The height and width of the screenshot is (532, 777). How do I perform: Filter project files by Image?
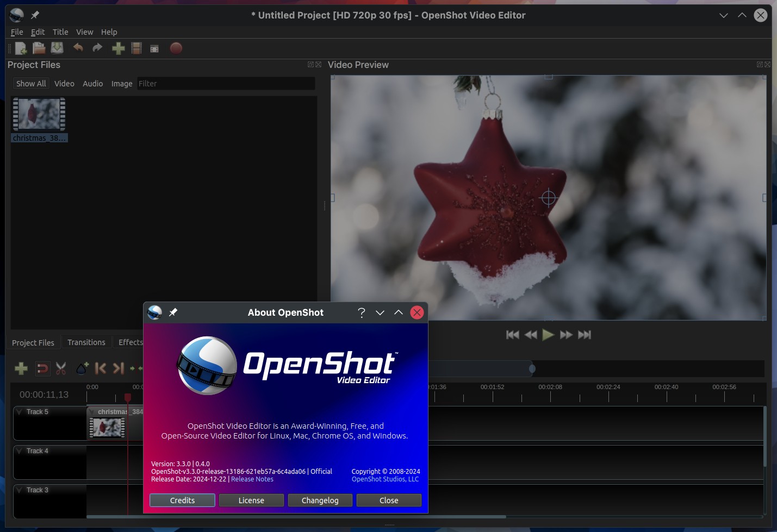pos(122,84)
